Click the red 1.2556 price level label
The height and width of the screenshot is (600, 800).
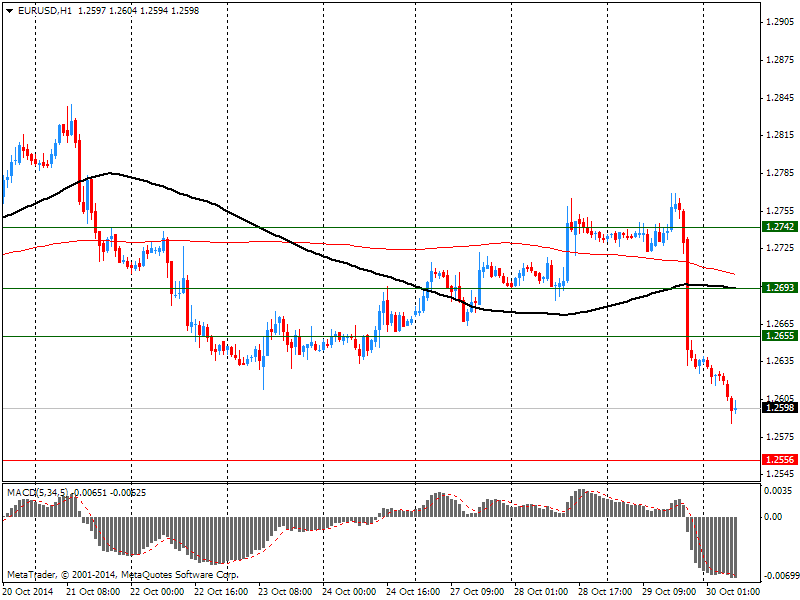click(780, 460)
